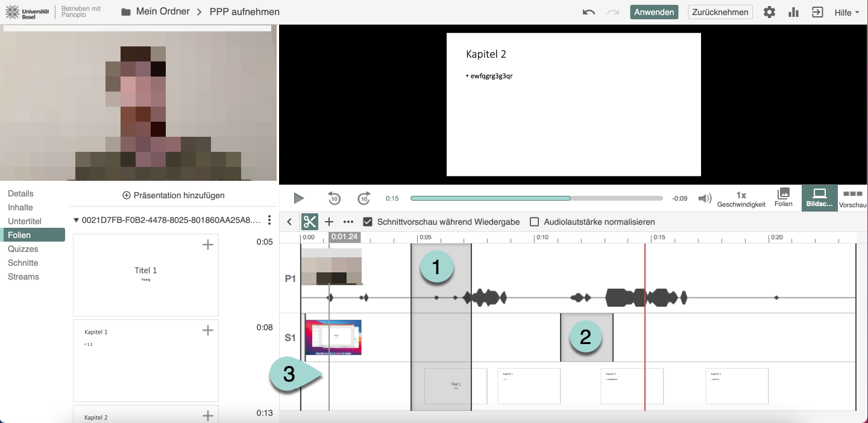868x423 pixels.
Task: Skip forward 10 seconds
Action: coord(364,198)
